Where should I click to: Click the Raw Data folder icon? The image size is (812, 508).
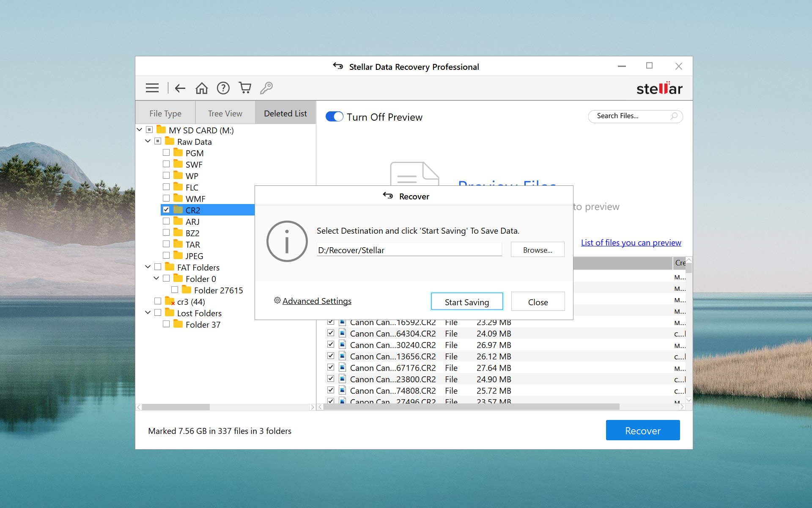point(170,141)
